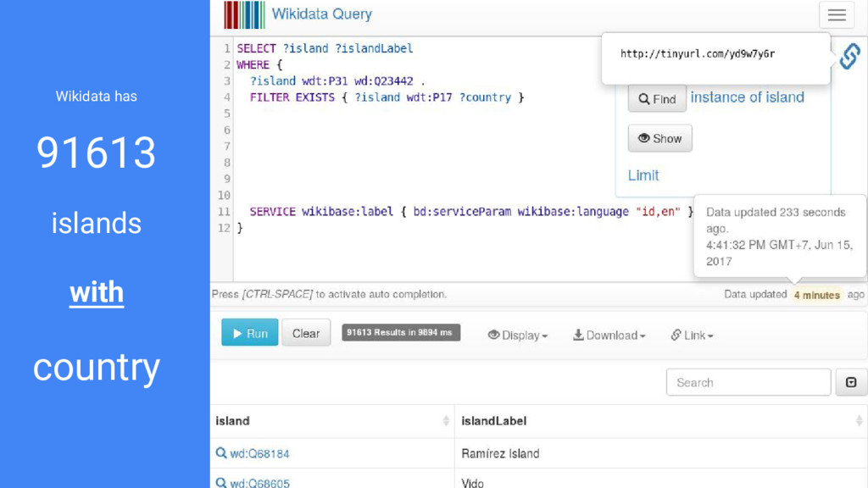The image size is (868, 488).
Task: Open the Link dropdown
Action: click(x=692, y=335)
